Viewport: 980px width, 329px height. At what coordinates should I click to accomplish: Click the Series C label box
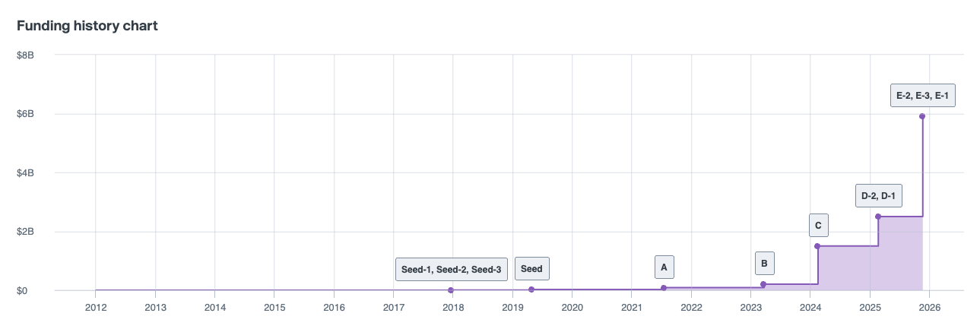(818, 226)
